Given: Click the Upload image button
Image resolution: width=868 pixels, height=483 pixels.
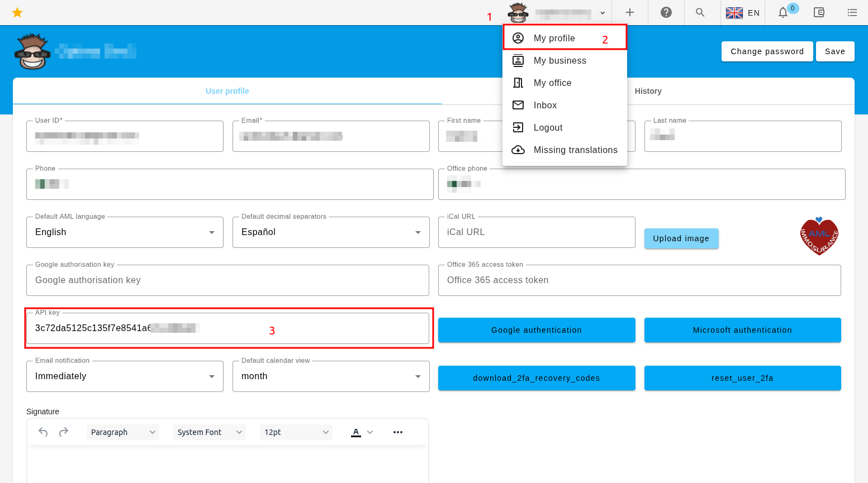Looking at the screenshot, I should [x=681, y=238].
